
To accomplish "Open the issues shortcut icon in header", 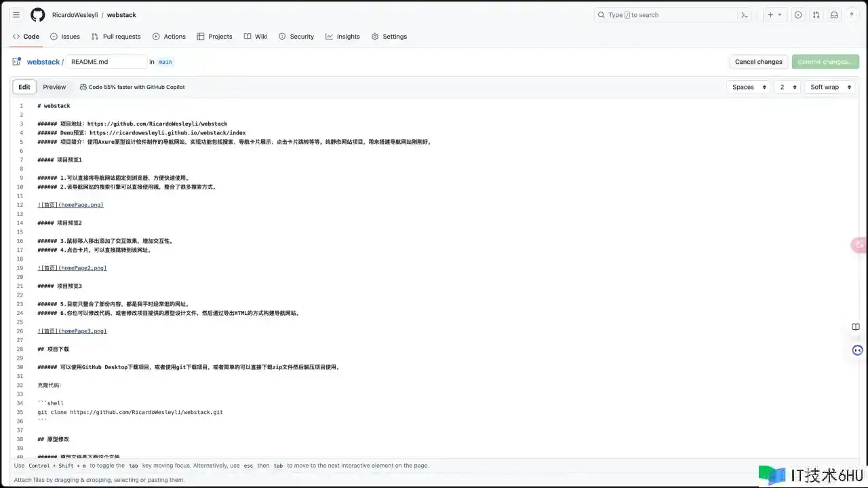I will pyautogui.click(x=798, y=15).
